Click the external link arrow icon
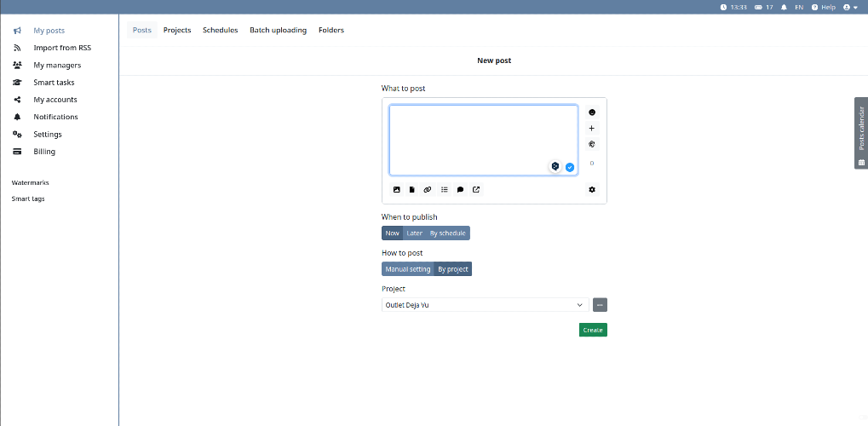 (x=476, y=189)
